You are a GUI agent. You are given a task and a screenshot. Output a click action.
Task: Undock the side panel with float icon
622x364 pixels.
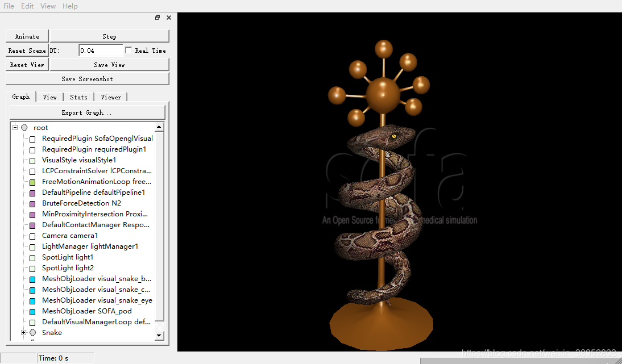point(157,18)
